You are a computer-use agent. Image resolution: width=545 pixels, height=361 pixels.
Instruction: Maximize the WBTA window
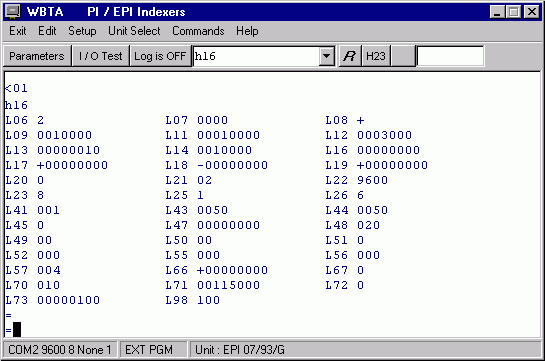(x=513, y=12)
